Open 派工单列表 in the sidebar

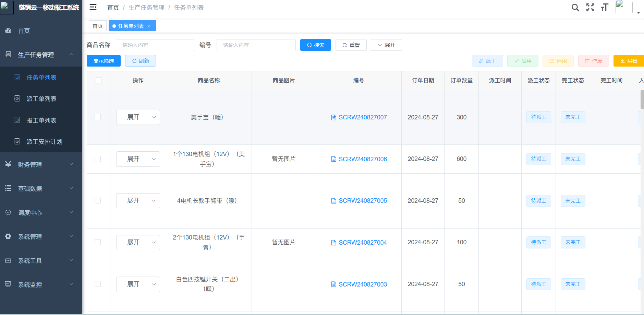tap(41, 99)
